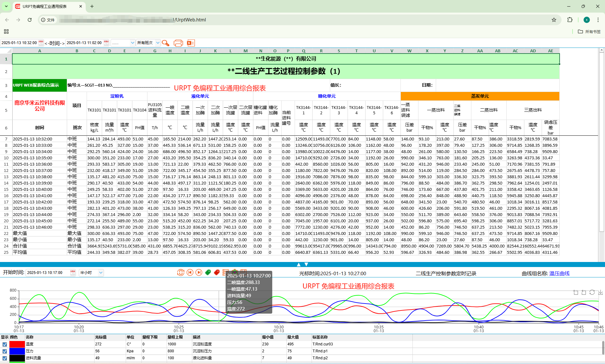The image size is (605, 364).
Task: Click the green tag icon
Action: point(208,273)
